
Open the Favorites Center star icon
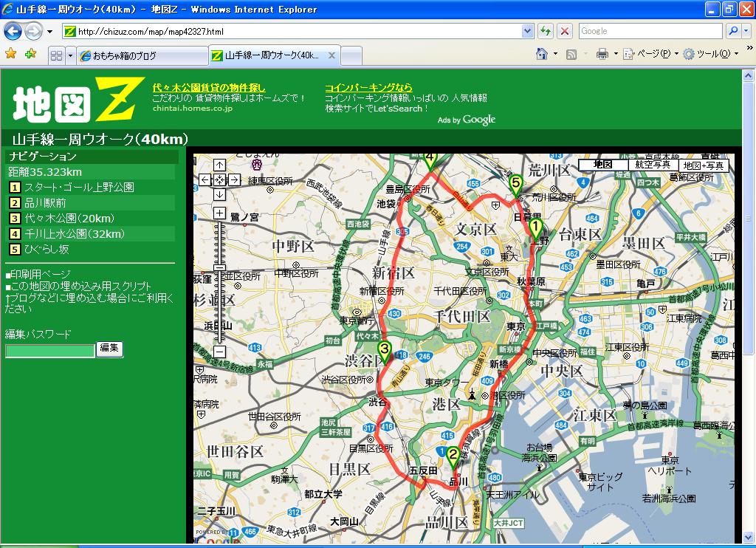[x=10, y=54]
